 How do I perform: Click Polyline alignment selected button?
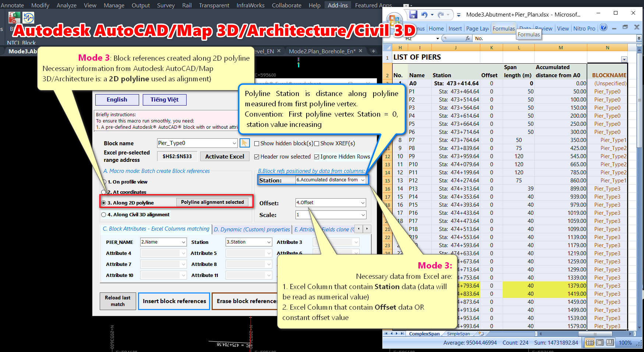[212, 202]
